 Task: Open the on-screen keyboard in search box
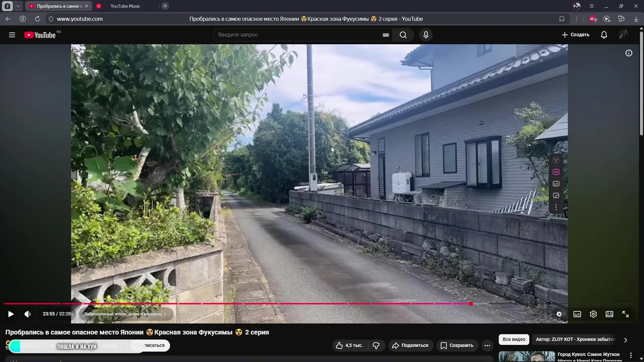[386, 35]
